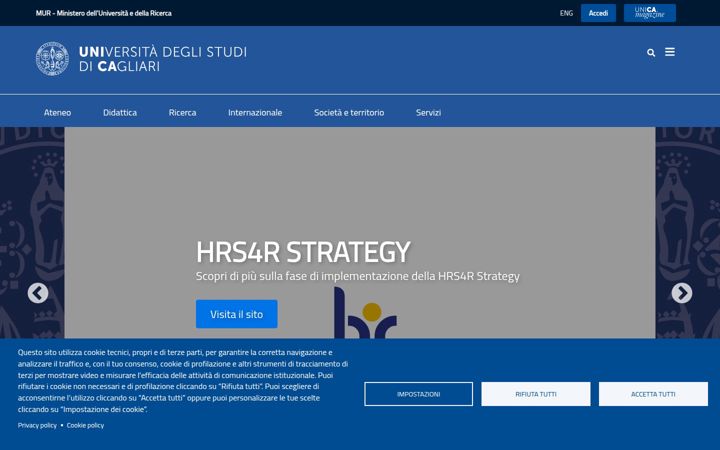Open MUR Ministero dell'Università link

pyautogui.click(x=103, y=13)
